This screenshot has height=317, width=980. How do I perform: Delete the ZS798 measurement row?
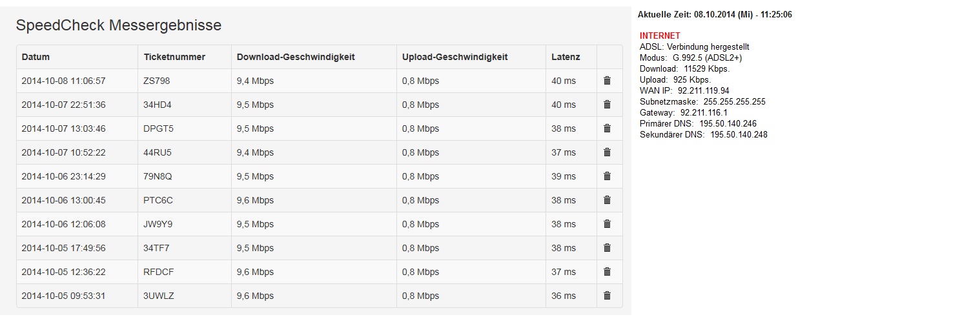click(607, 81)
